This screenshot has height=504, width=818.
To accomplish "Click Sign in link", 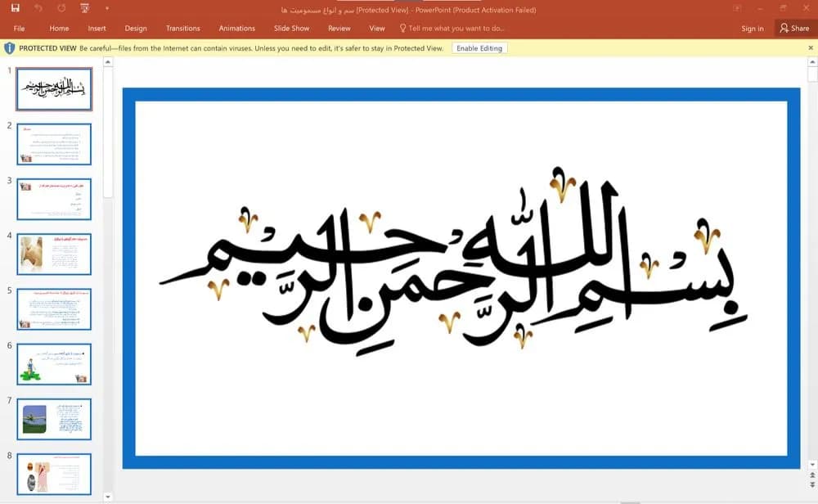I will [753, 28].
